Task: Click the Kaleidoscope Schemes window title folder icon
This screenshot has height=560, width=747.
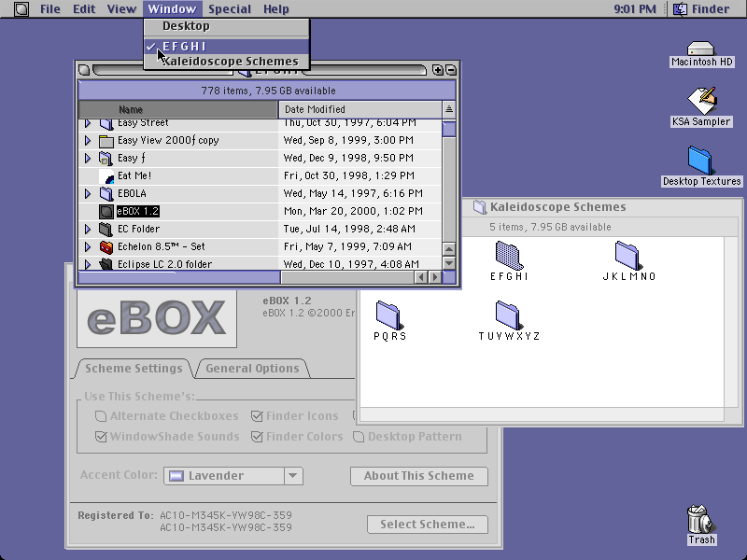Action: (x=479, y=206)
